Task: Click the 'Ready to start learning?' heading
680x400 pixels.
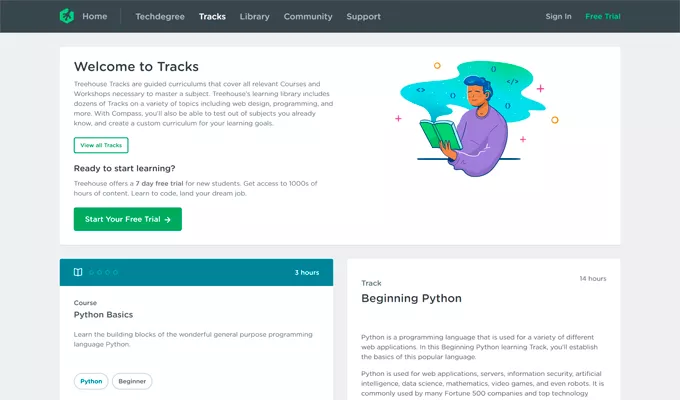Action: click(124, 168)
